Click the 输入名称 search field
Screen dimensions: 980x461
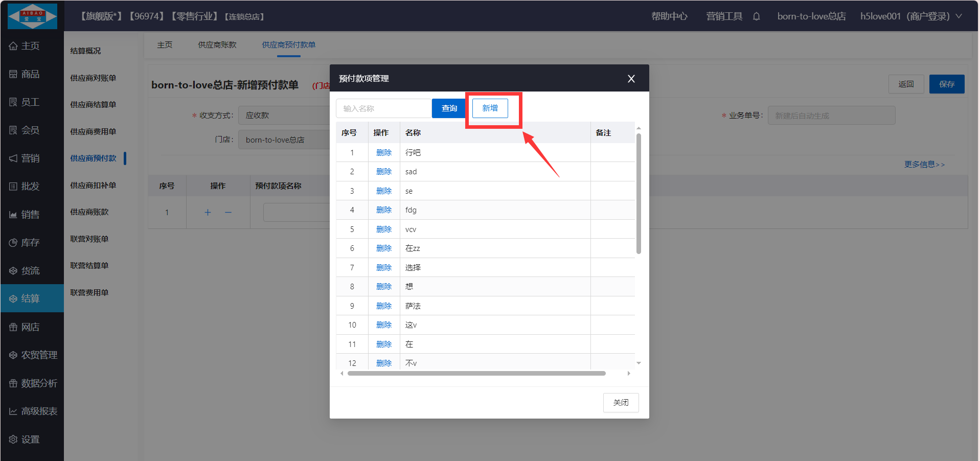[383, 108]
